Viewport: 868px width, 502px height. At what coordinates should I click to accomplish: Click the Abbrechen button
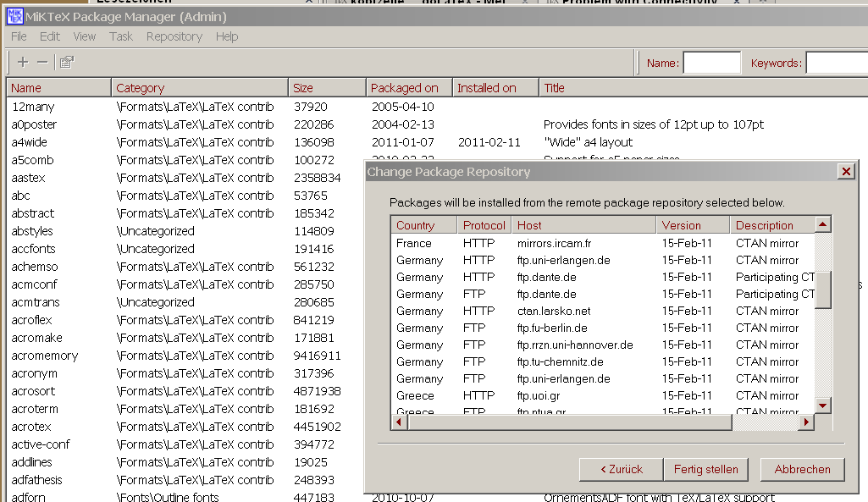click(x=802, y=469)
